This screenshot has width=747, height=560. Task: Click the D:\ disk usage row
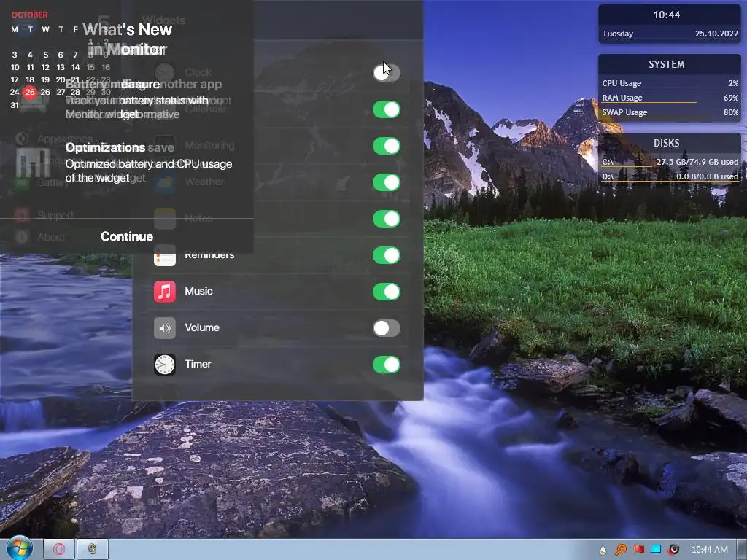tap(670, 176)
